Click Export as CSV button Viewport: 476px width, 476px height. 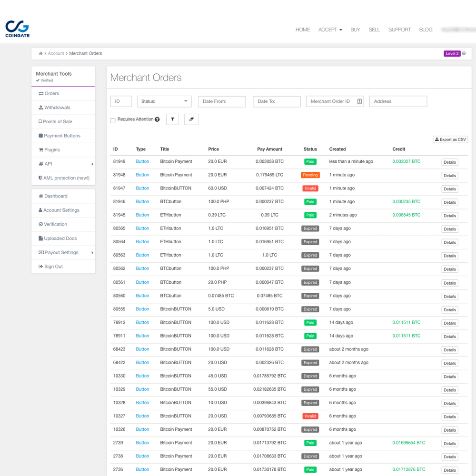pos(450,139)
